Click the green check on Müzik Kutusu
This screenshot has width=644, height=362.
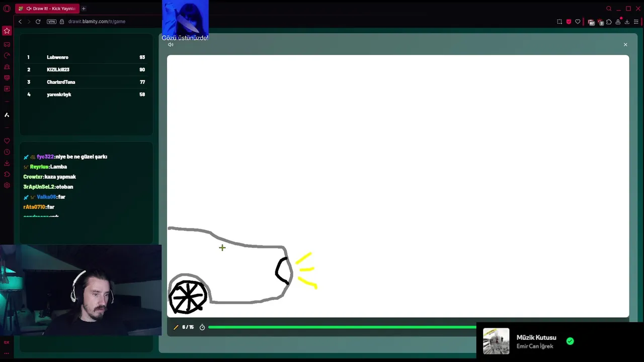570,341
